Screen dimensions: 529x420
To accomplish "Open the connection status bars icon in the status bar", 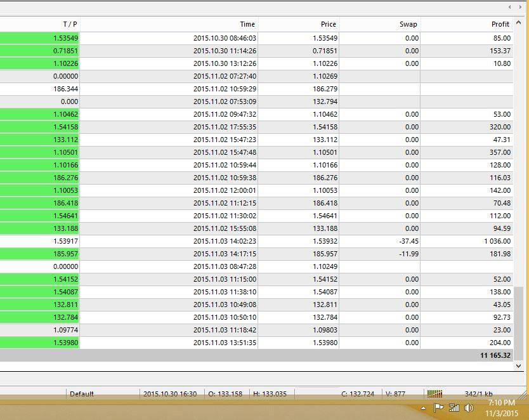I will [x=434, y=394].
